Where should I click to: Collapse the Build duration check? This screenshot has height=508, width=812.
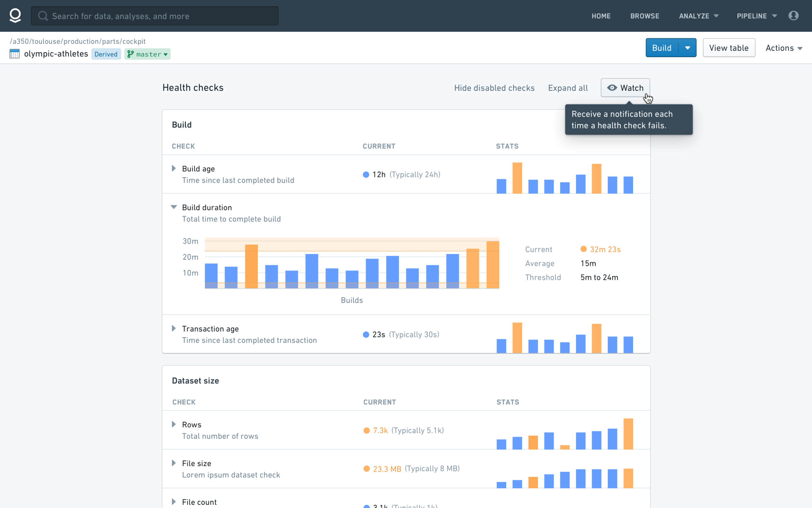pyautogui.click(x=173, y=207)
